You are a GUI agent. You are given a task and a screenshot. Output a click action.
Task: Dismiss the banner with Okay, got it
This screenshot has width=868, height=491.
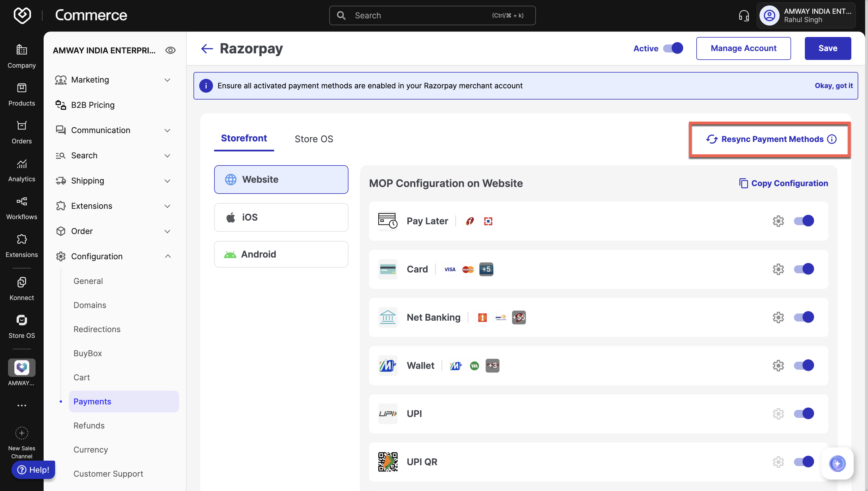(x=833, y=86)
